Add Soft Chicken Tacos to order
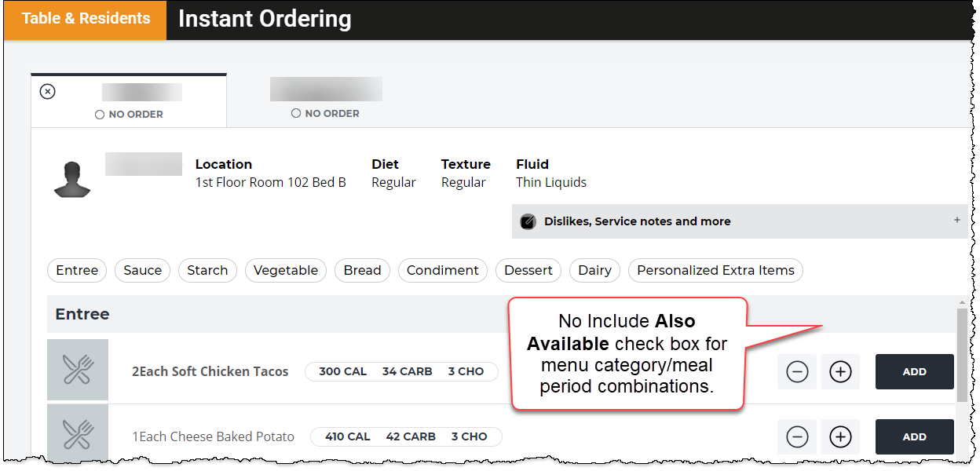 (915, 372)
